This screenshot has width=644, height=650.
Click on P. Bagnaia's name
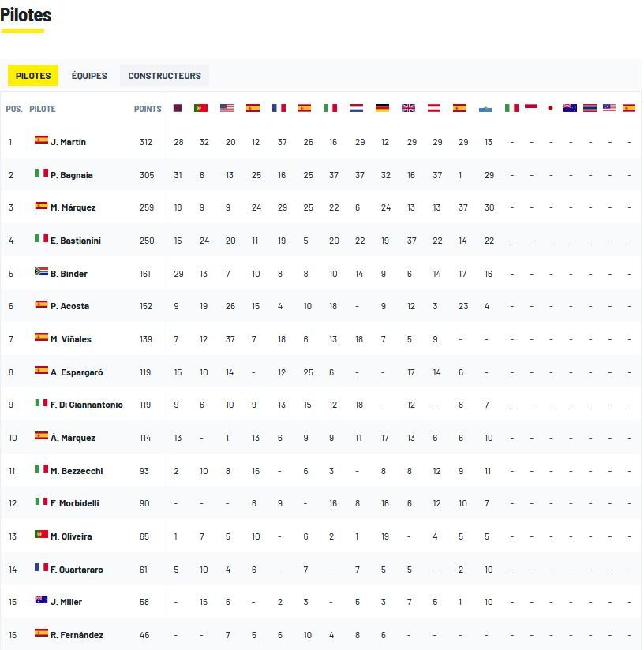71,175
